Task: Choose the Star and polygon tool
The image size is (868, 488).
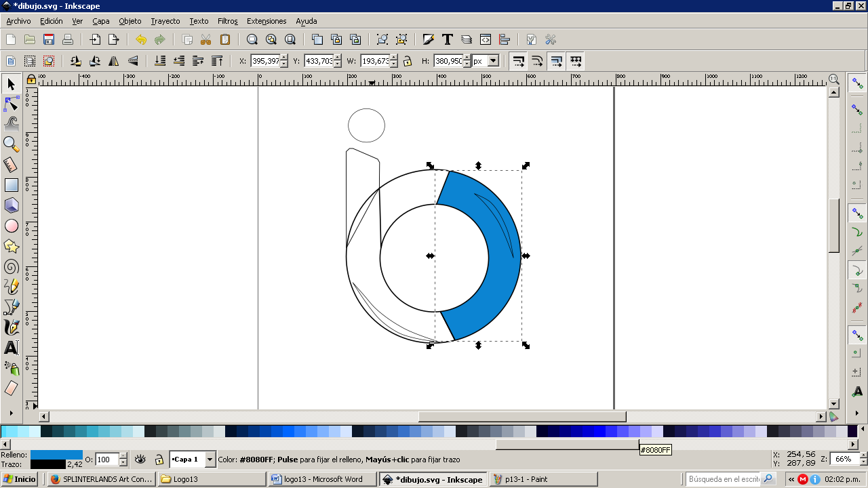Action: click(12, 246)
